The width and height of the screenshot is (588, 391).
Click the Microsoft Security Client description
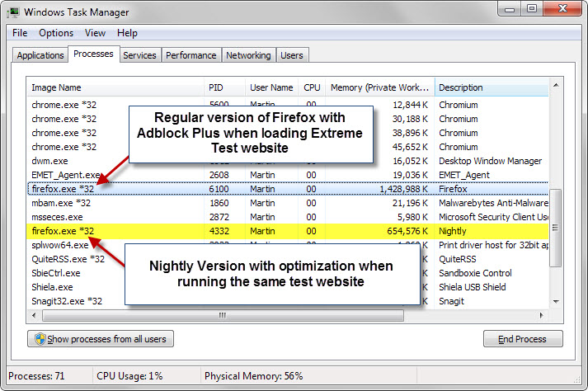point(493,217)
